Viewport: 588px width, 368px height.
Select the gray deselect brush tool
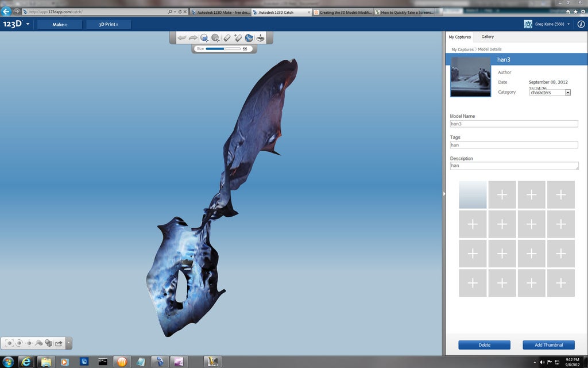(x=216, y=37)
